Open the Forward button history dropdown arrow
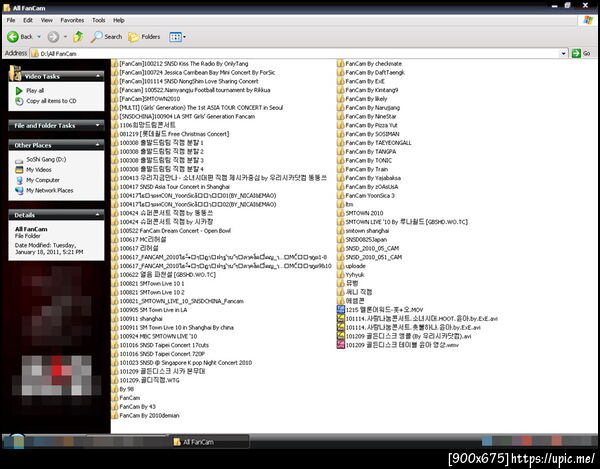This screenshot has height=469, width=600. point(65,37)
